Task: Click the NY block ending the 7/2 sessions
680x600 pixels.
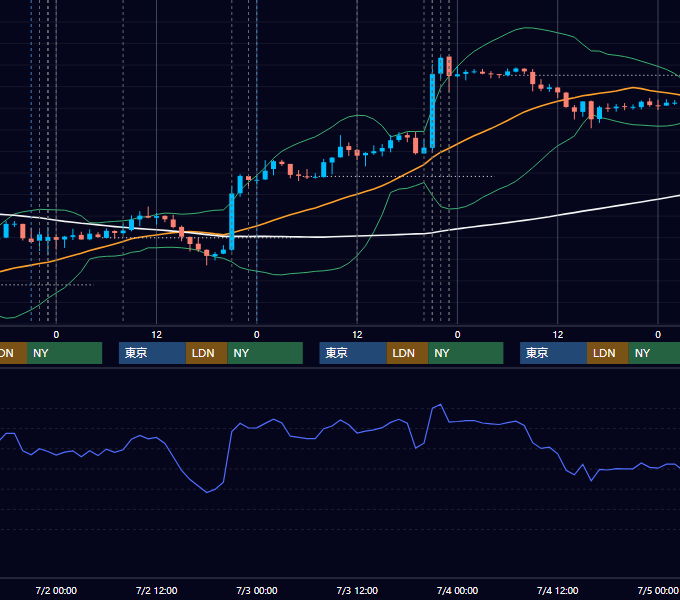Action: click(x=265, y=353)
